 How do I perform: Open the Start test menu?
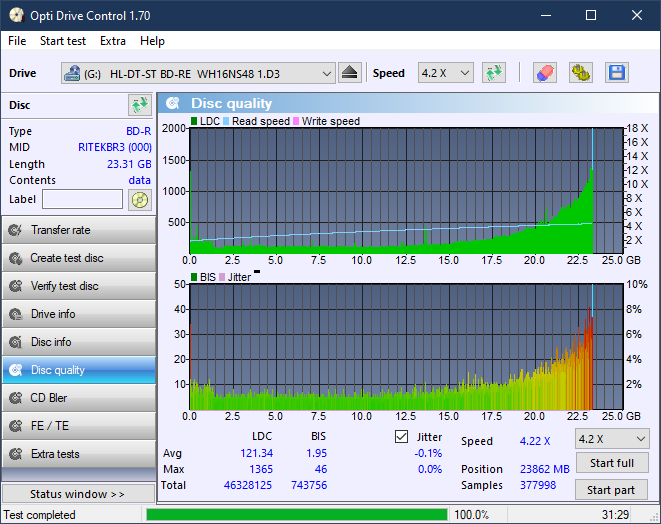(63, 41)
